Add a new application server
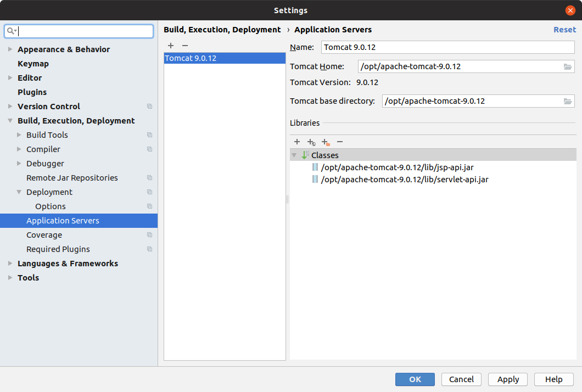 [x=170, y=46]
